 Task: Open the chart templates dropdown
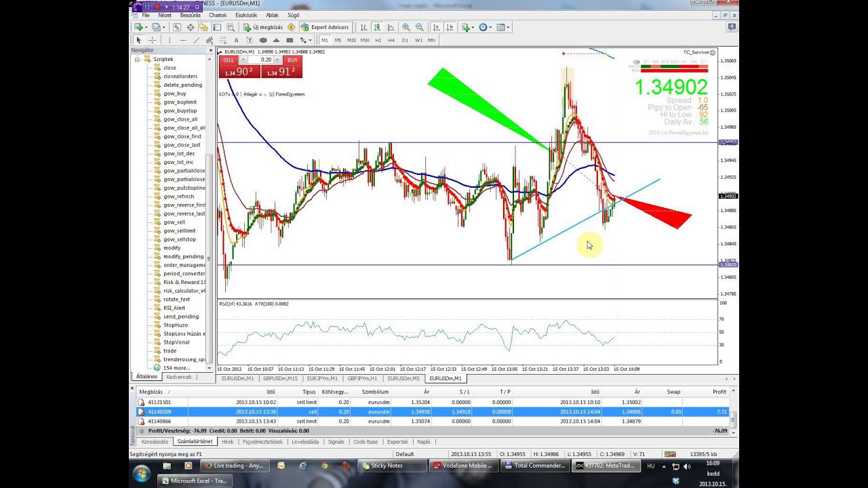tap(503, 27)
